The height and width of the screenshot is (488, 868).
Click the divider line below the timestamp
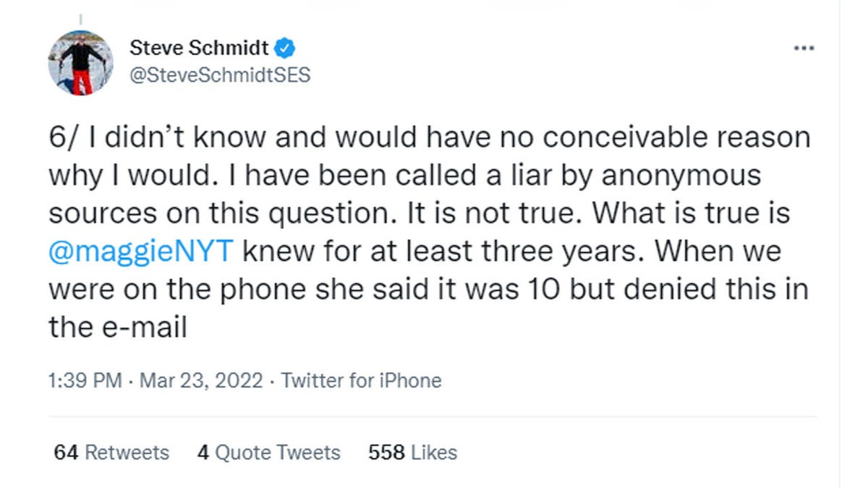[x=433, y=416]
